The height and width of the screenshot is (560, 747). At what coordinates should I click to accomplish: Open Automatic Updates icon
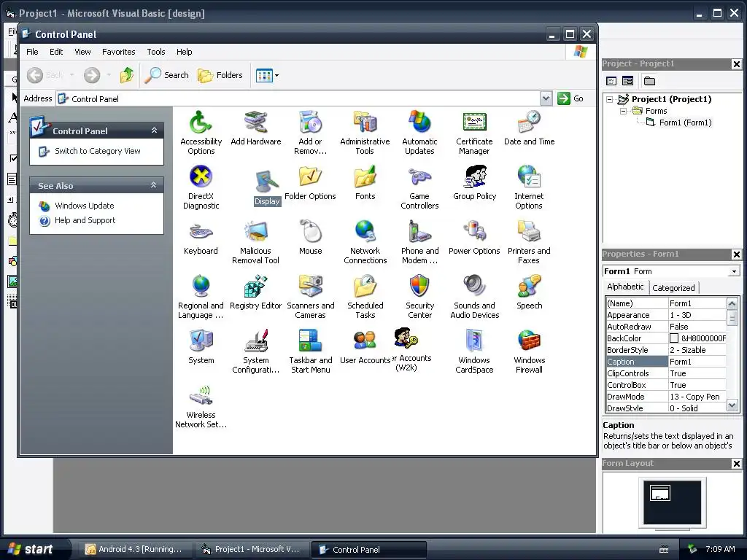click(419, 132)
